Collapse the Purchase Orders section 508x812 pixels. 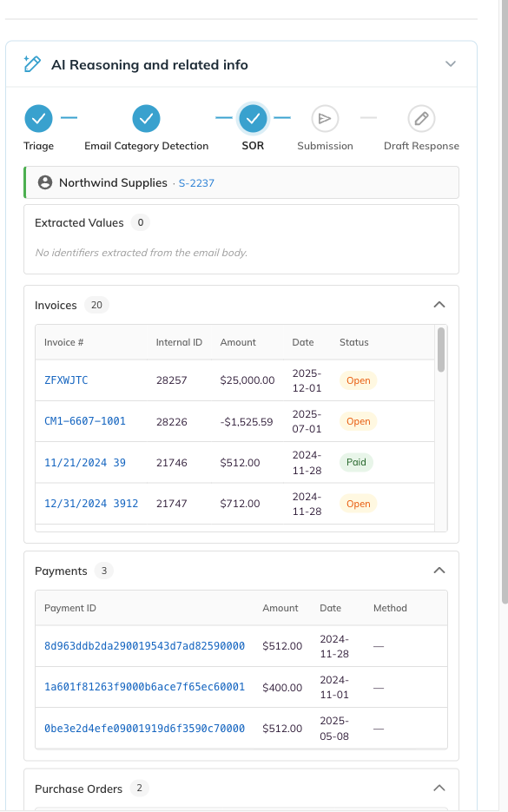click(439, 788)
